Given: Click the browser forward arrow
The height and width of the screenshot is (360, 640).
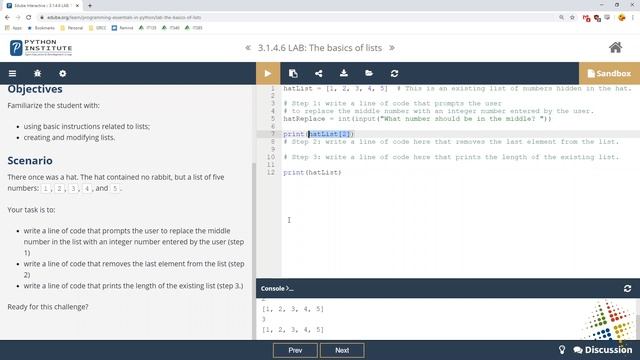Looking at the screenshot, I should 18,18.
